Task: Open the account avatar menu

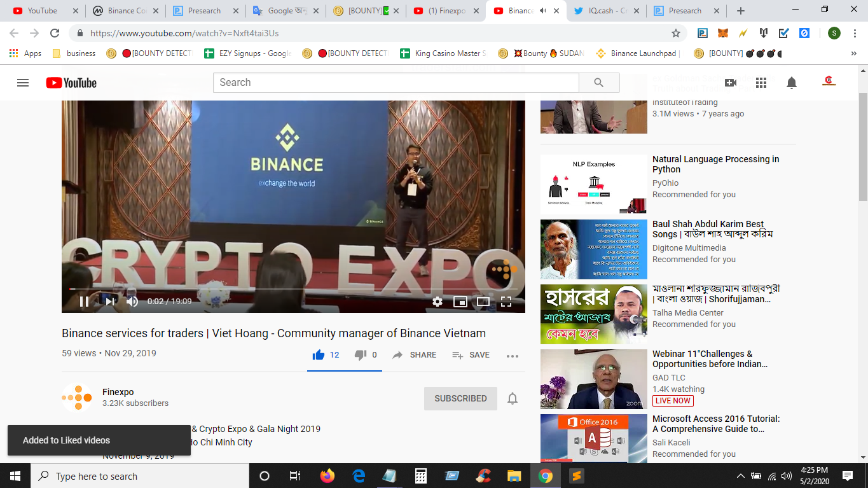Action: click(x=829, y=82)
